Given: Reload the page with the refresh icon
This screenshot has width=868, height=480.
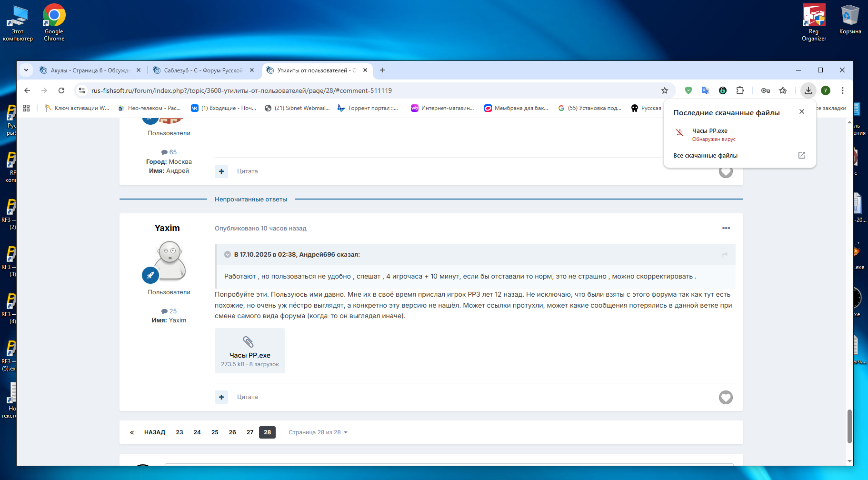Looking at the screenshot, I should click(x=61, y=90).
